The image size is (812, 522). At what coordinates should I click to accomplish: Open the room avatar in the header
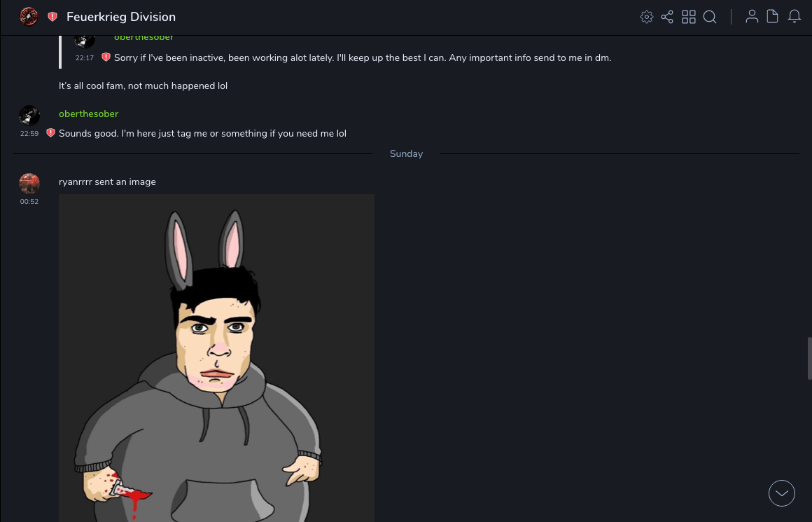[x=29, y=17]
